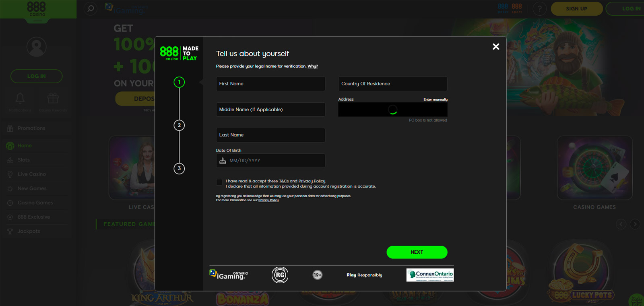This screenshot has height=306, width=644.
Task: Open Promotions in the sidebar menu
Action: 36,128
